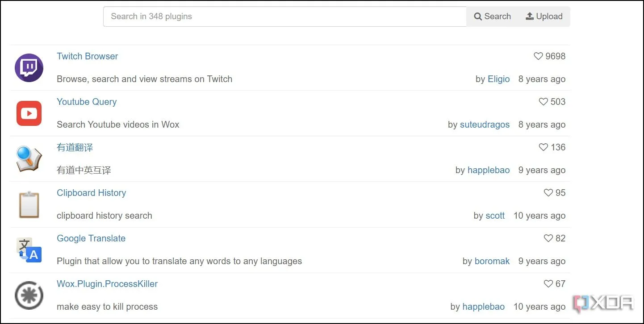Open the Wox.Plugin.ProcessKiller plugin link

[107, 284]
